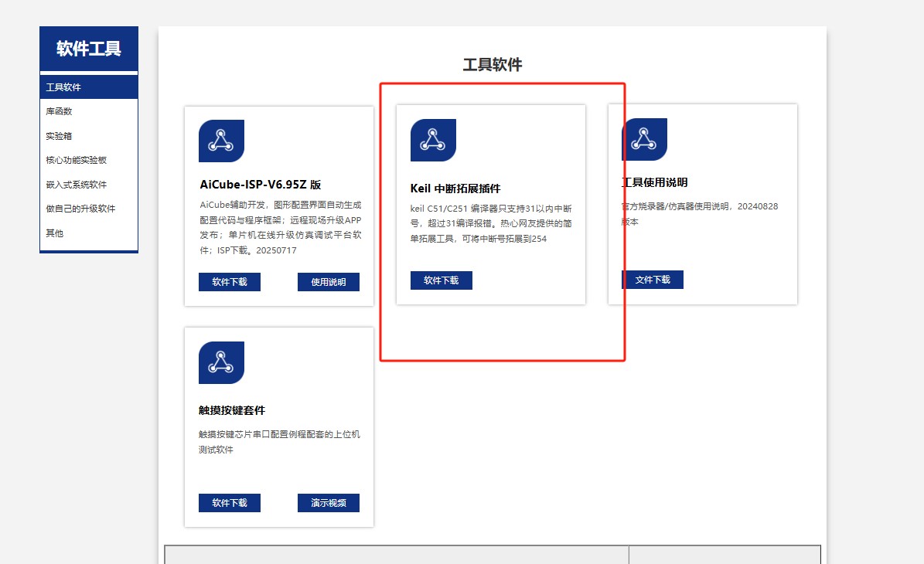The image size is (924, 564).
Task: Click the 软件工具 sidebar header
Action: [88, 48]
